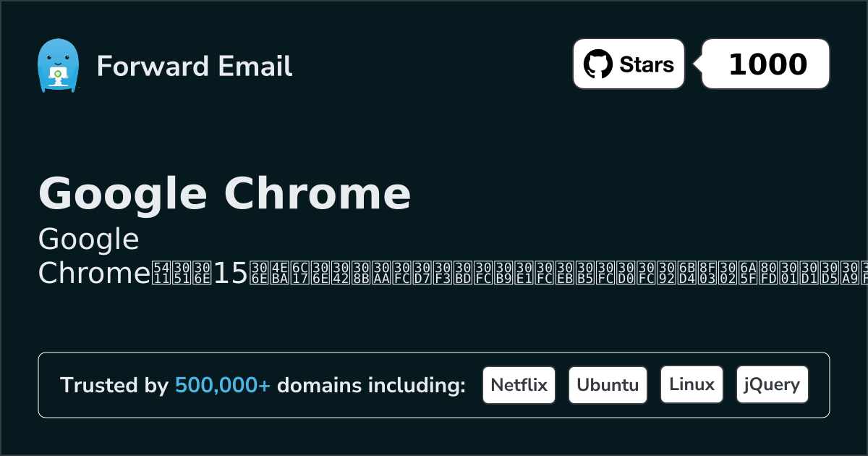
Task: Click the 1000 star count bubble
Action: pyautogui.click(x=767, y=64)
